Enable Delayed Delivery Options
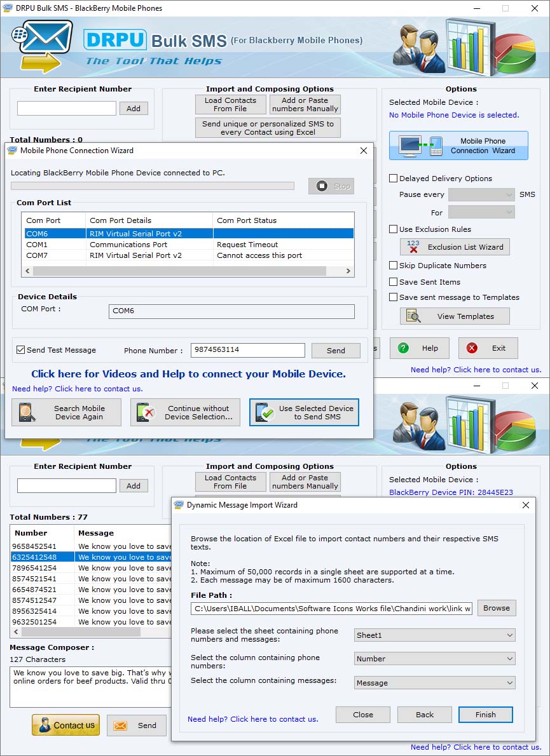Viewport: 550px width, 756px height. [392, 178]
